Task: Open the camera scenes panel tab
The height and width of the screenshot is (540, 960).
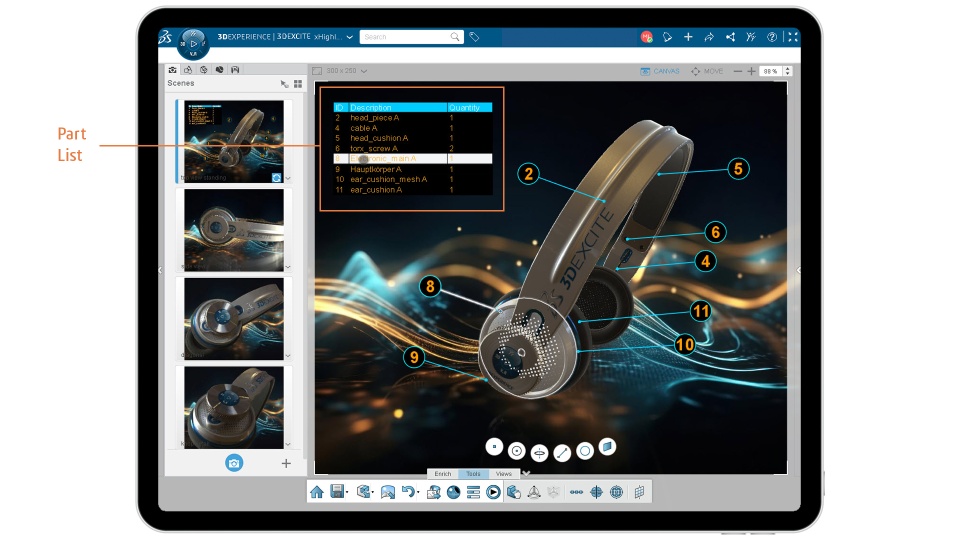Action: (x=173, y=70)
